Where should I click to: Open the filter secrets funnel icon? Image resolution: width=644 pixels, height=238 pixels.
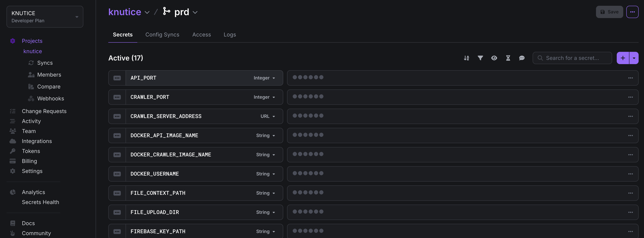[480, 58]
